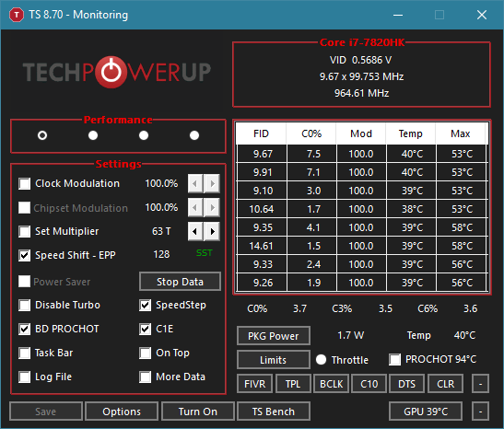This screenshot has width=504, height=429.
Task: Click the Core i7-7820HK label
Action: [362, 42]
